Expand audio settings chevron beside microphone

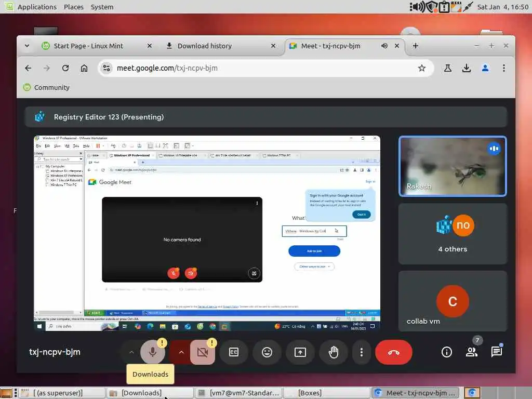(131, 352)
